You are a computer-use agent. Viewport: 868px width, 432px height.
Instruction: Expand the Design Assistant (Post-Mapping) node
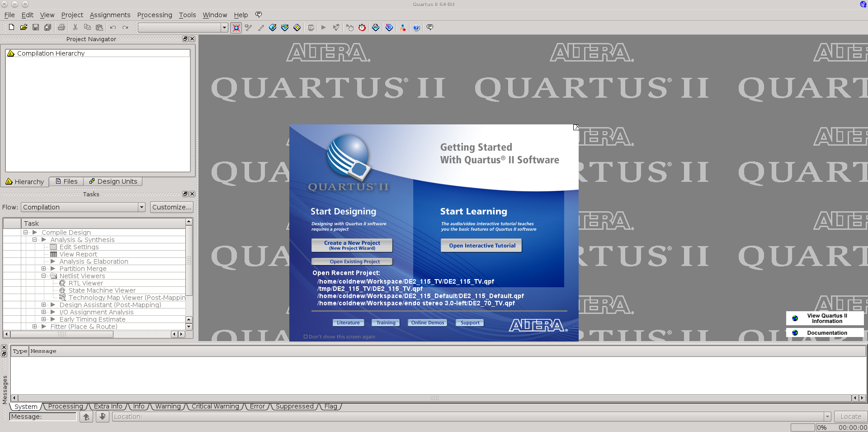[44, 305]
